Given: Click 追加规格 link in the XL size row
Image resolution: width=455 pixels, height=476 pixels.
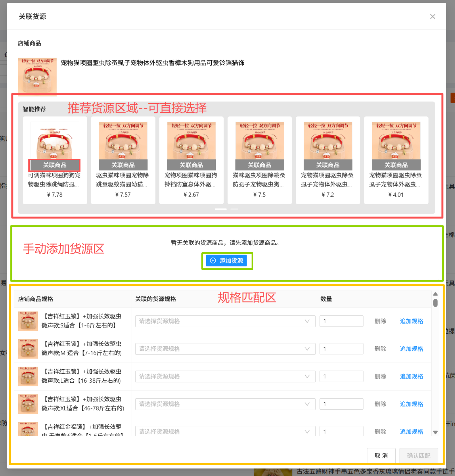Looking at the screenshot, I should coord(411,404).
